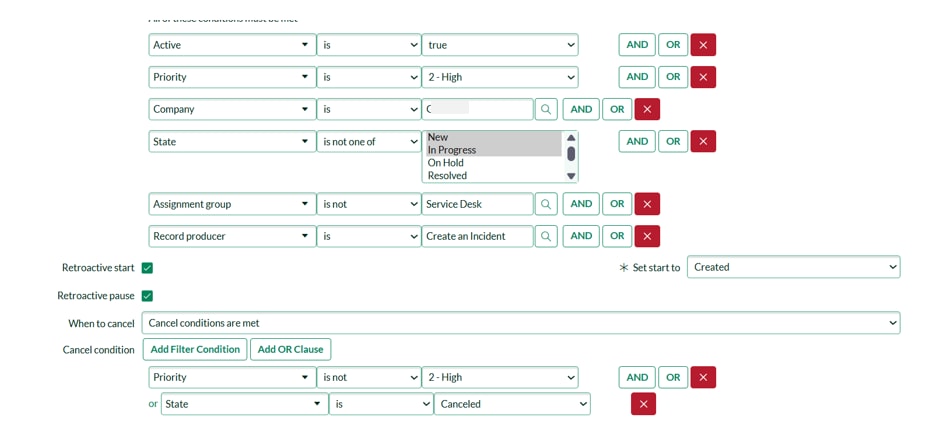Open lookup search for Record producer value

click(546, 236)
